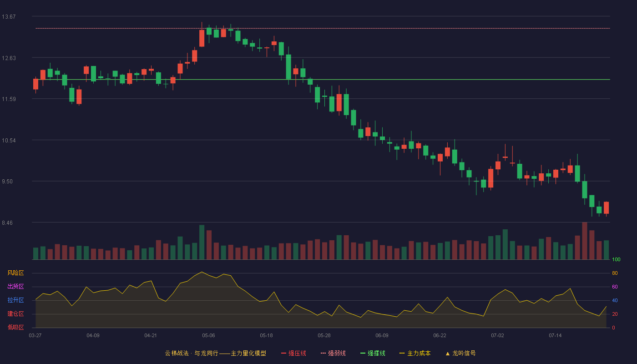The image size is (637, 364).
Task: Toggle the 强撑线 legend label
Action: pos(376,354)
